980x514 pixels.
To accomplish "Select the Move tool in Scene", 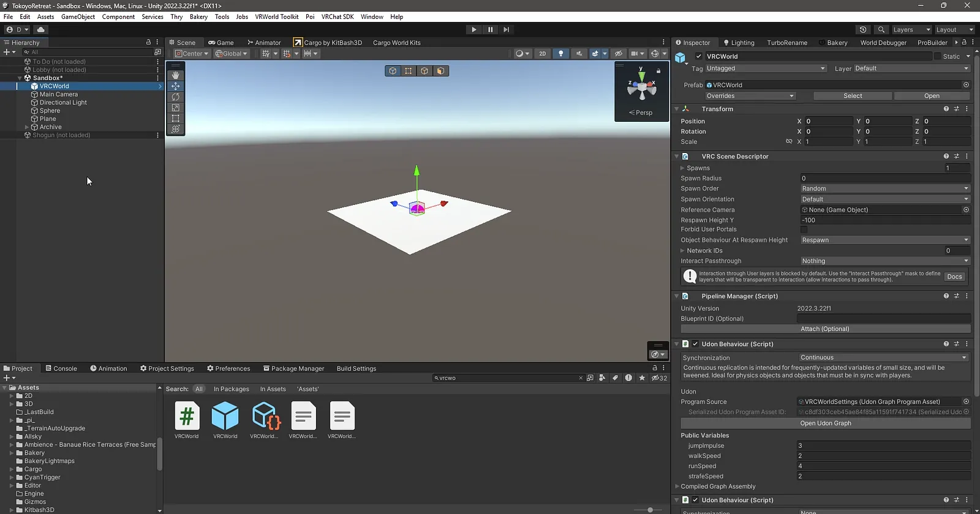I will [x=176, y=86].
